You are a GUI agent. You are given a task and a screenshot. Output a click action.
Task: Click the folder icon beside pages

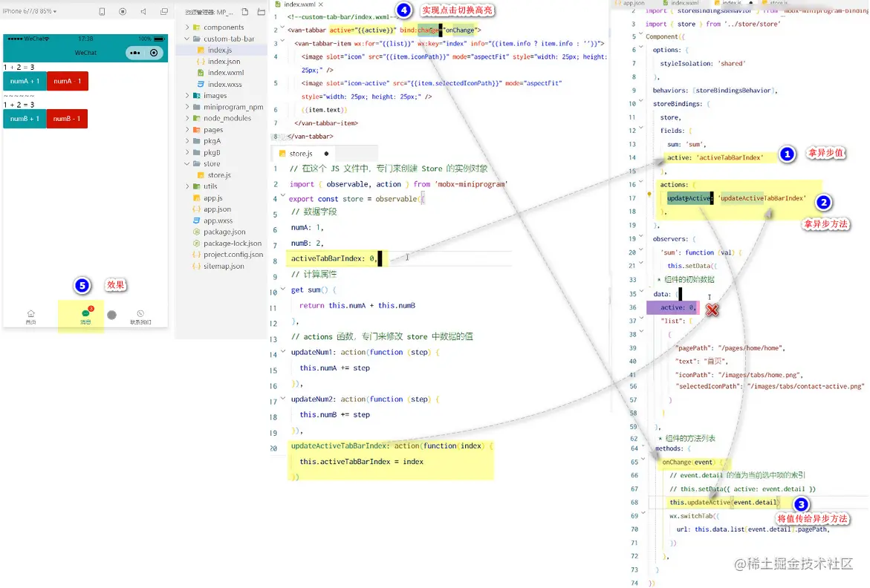pos(196,130)
